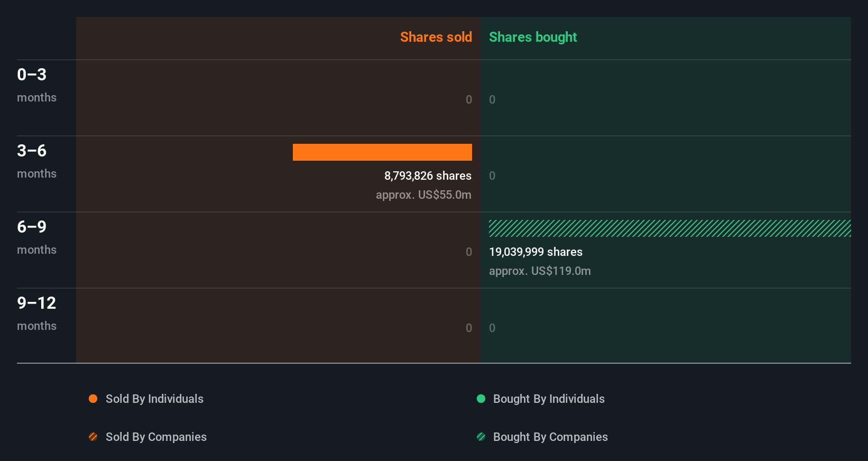Click the approx. US$119.0m value
The height and width of the screenshot is (461, 868).
[x=540, y=271]
